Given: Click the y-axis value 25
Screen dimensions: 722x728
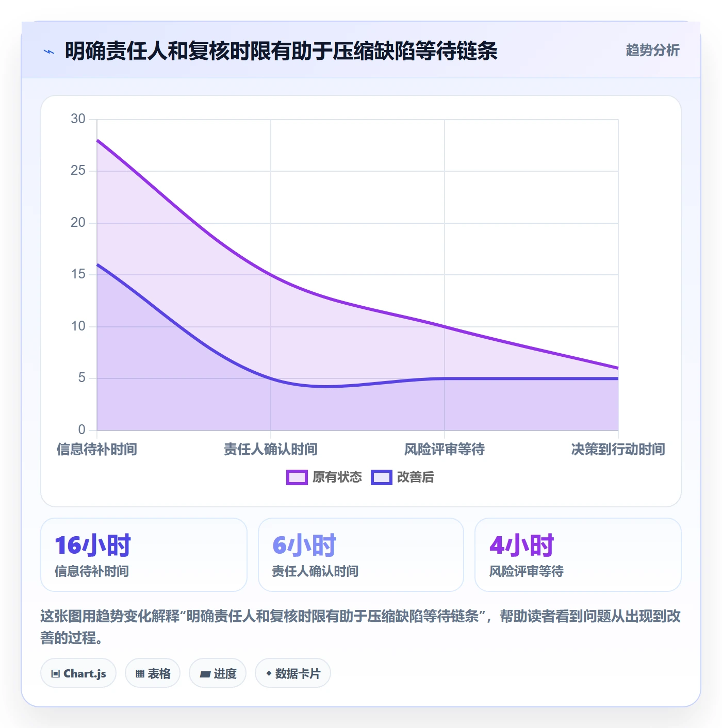Looking at the screenshot, I should click(78, 171).
